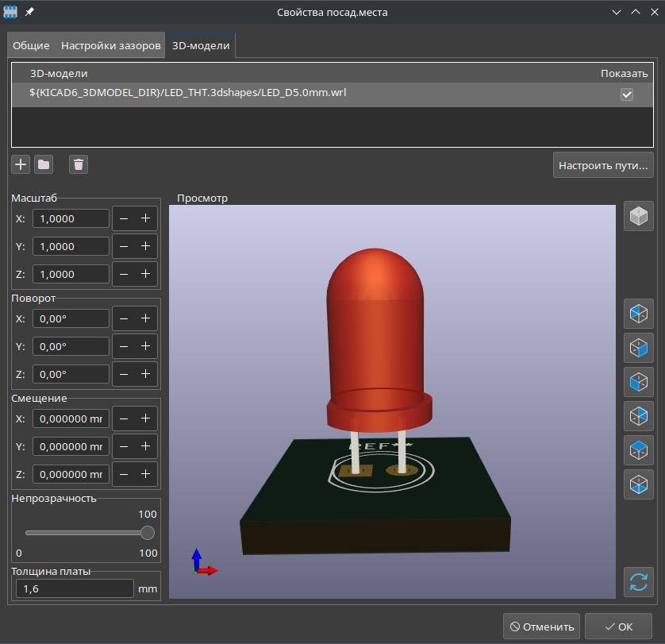Click the Непрозрачность slider handle
665x644 pixels.
point(148,533)
